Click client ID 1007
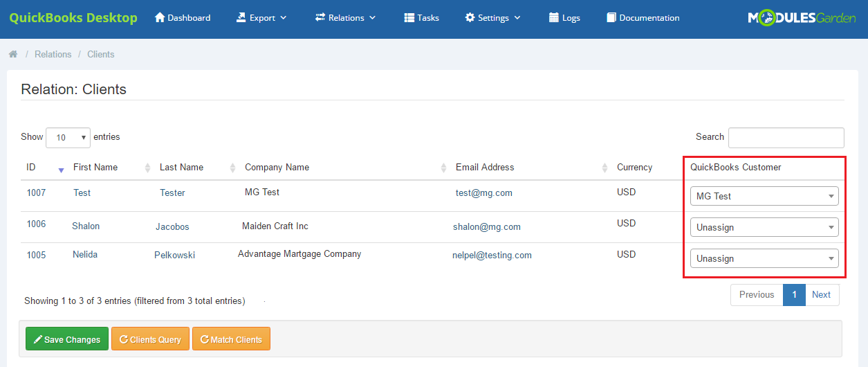This screenshot has width=868, height=367. click(x=36, y=193)
